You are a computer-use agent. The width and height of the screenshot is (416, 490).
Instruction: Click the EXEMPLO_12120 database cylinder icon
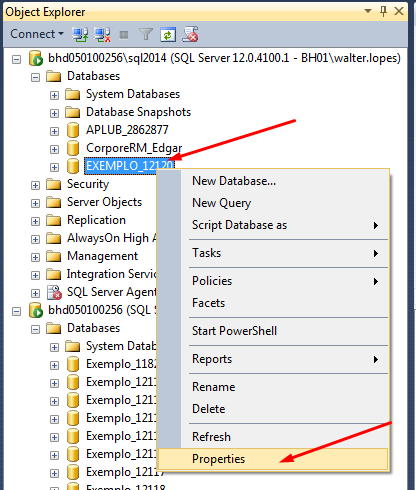click(73, 166)
